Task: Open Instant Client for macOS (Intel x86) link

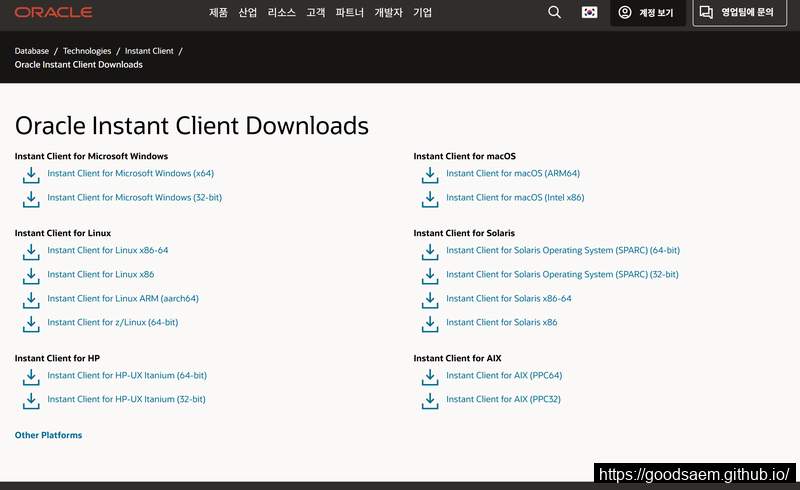Action: coord(515,198)
